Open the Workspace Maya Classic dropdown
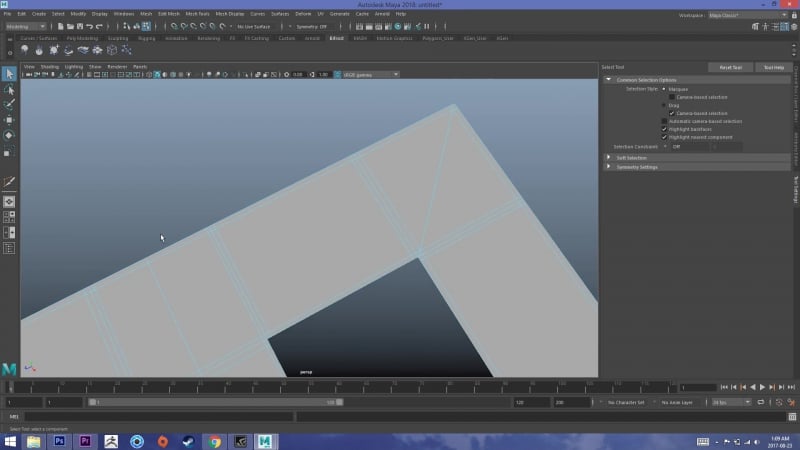800x450 pixels. click(x=748, y=15)
